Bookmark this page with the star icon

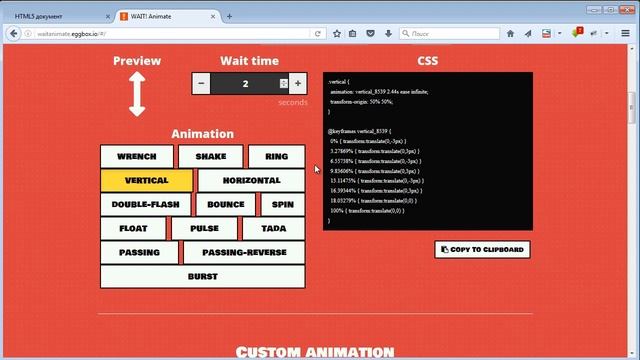coord(337,33)
